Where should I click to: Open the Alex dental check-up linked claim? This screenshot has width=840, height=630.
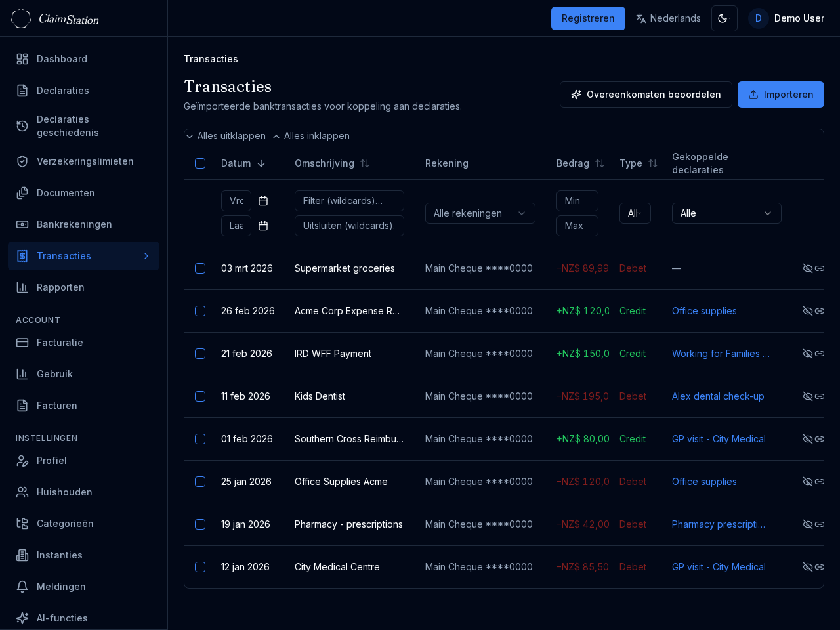pyautogui.click(x=717, y=396)
